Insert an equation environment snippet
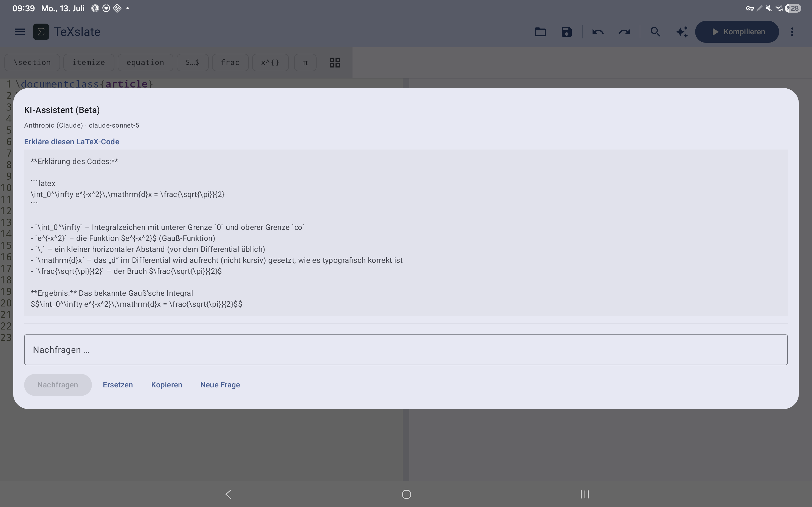Viewport: 812px width, 507px height. tap(145, 62)
